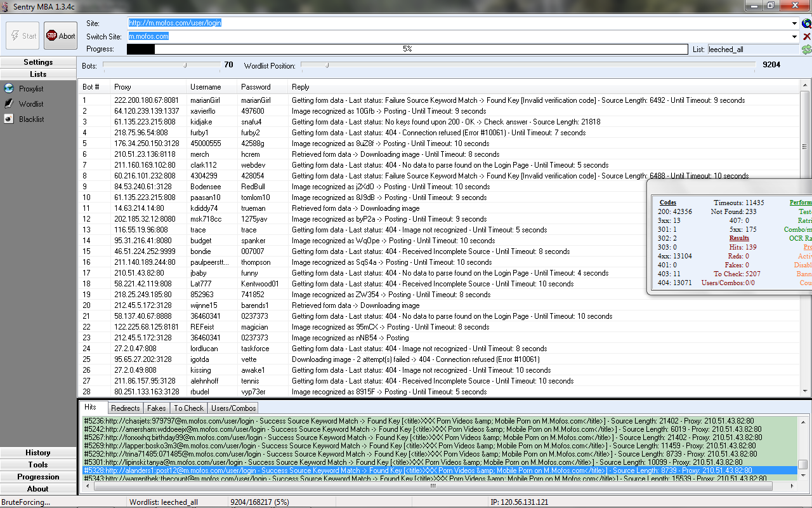Viewport: 812px width, 508px height.
Task: Click the 'Codes' heading in statistics popup
Action: 667,203
